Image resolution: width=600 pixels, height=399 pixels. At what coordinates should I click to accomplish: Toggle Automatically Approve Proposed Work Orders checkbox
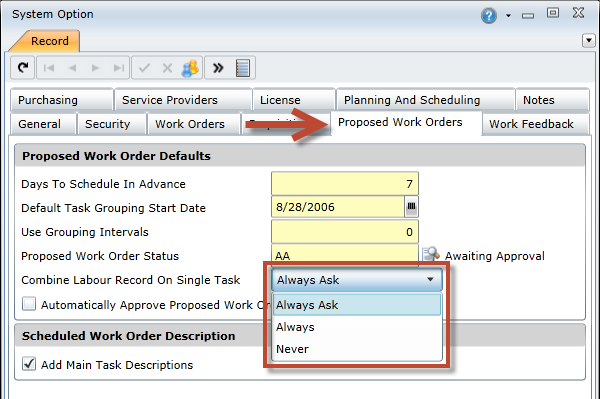click(29, 304)
